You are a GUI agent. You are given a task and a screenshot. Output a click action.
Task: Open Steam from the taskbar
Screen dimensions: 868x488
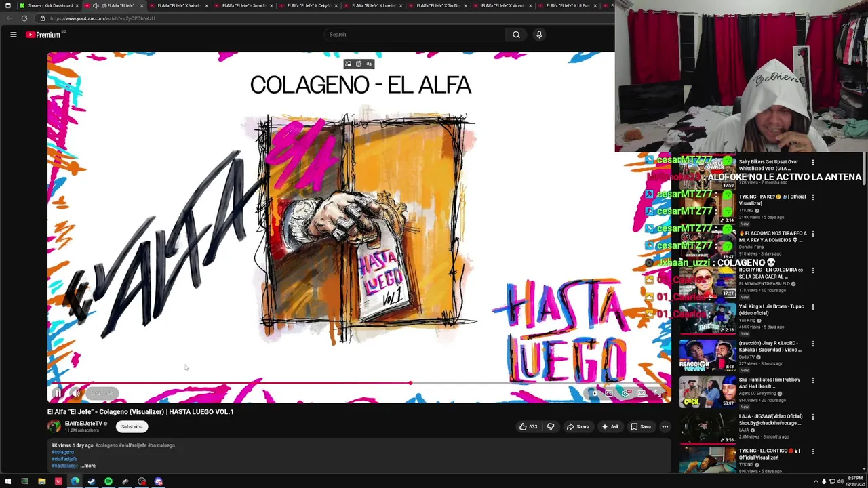pos(92,482)
